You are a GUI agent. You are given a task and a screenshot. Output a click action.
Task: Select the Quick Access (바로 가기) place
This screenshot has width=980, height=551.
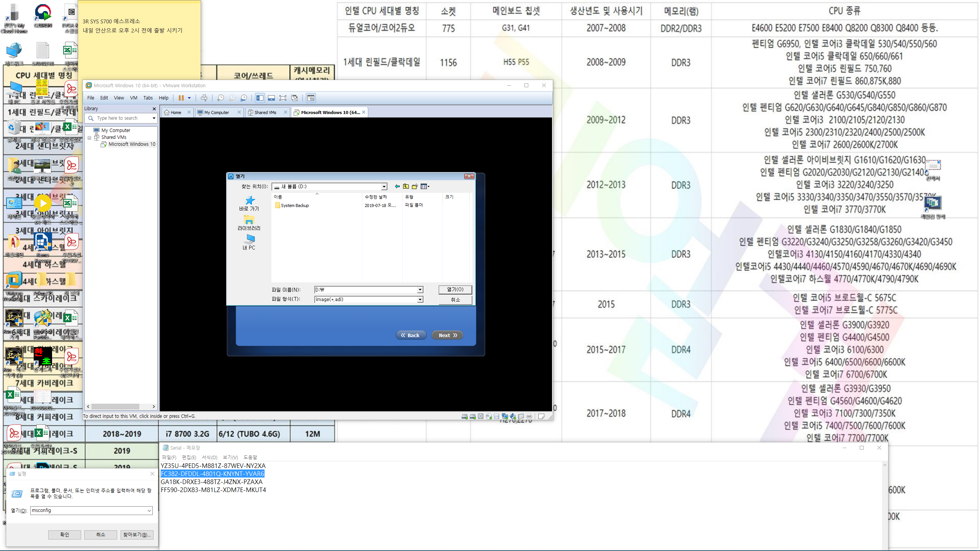(x=249, y=203)
